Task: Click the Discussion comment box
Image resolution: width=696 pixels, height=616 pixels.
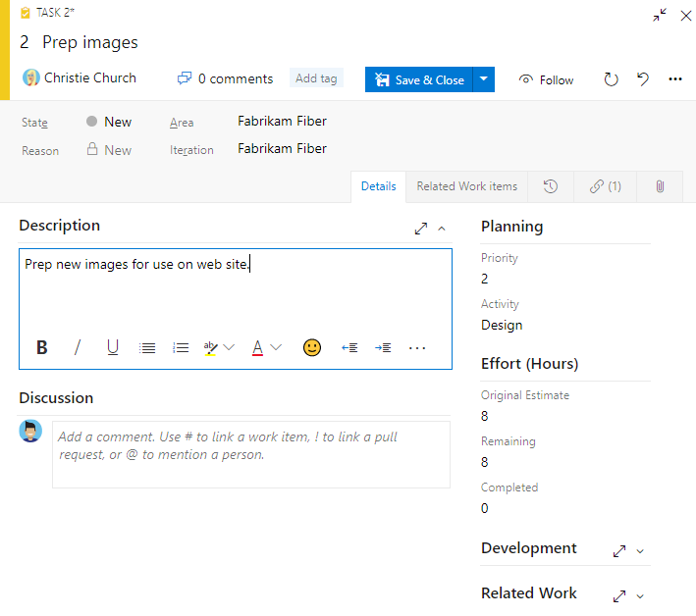Action: point(251,454)
